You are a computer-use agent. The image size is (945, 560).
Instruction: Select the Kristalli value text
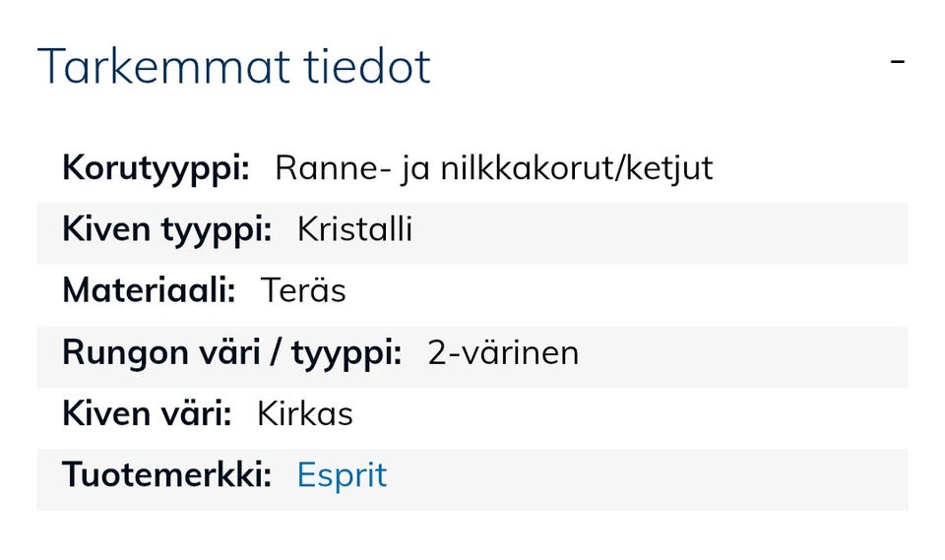pos(354,229)
